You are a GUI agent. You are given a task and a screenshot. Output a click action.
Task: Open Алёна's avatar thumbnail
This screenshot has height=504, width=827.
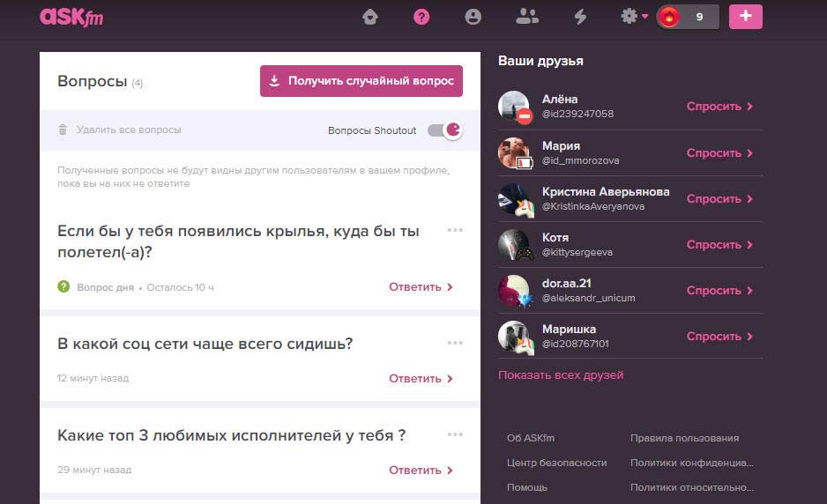tap(514, 107)
